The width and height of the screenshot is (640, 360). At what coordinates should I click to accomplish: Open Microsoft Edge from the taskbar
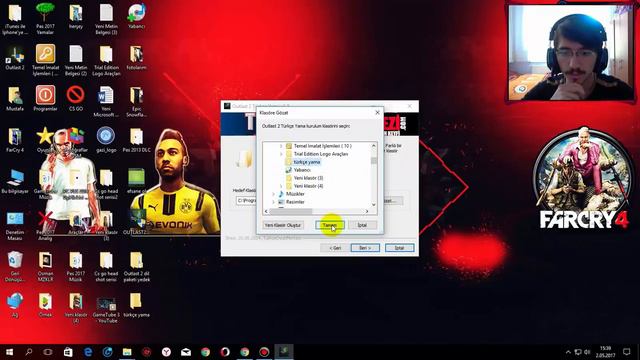click(x=88, y=352)
